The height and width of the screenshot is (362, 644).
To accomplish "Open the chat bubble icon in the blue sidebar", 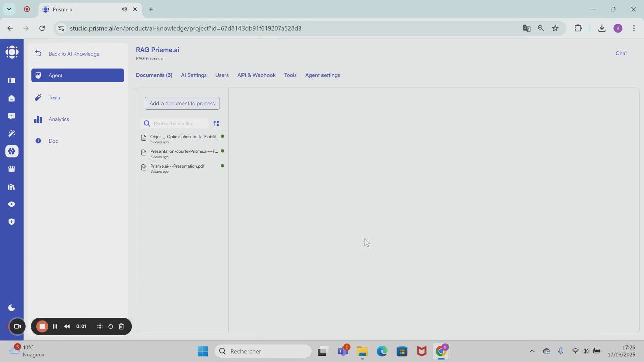I will pyautogui.click(x=12, y=116).
